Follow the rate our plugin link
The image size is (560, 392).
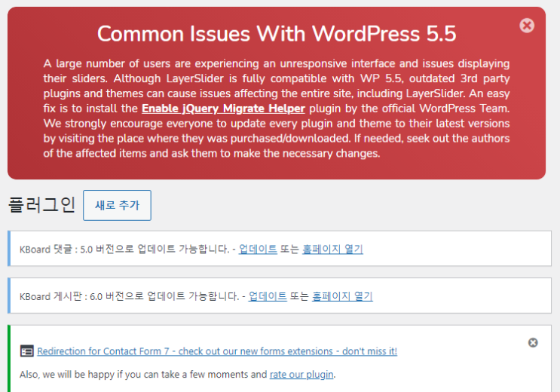pyautogui.click(x=301, y=374)
